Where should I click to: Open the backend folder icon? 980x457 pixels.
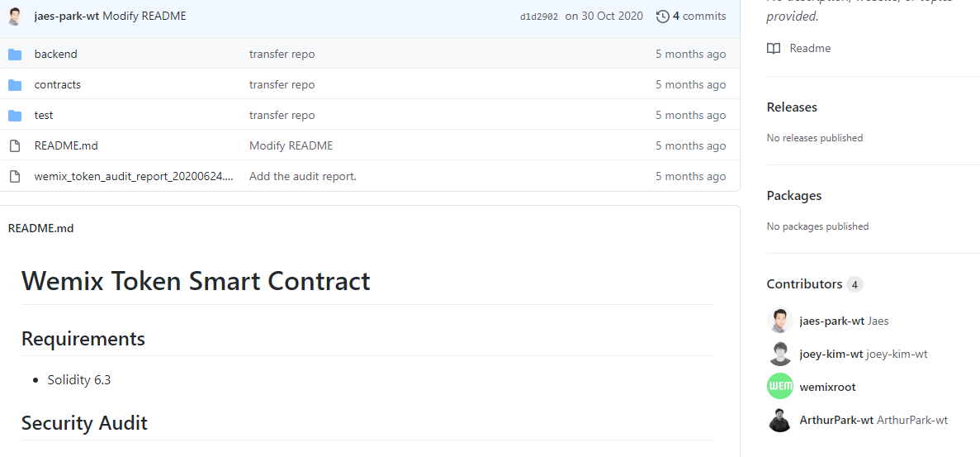15,55
